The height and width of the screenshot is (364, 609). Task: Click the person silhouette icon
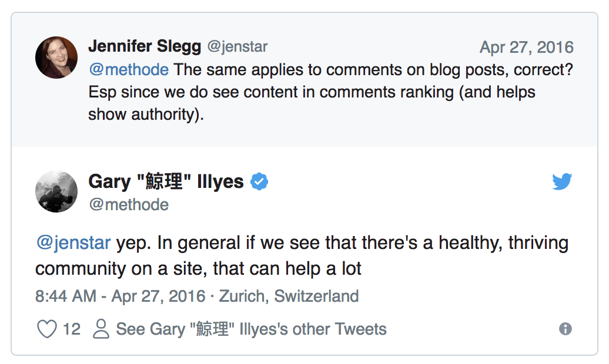[102, 329]
